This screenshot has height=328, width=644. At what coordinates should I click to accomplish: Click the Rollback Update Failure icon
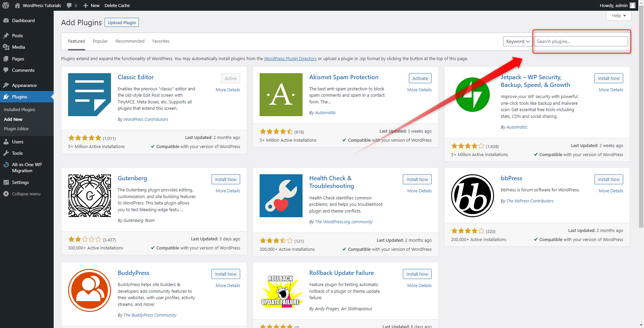pos(281,290)
